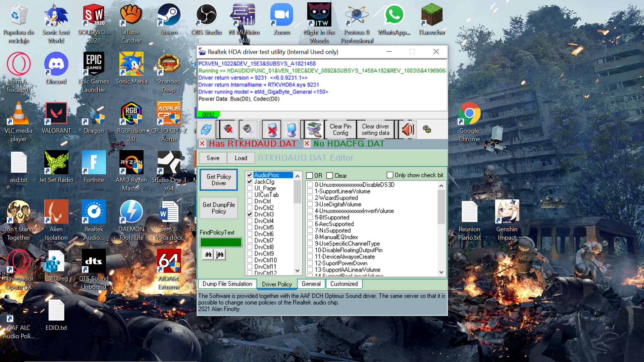
Task: Click 'Power Data: Bus(D0), Codec(D0)' log line
Action: click(239, 99)
